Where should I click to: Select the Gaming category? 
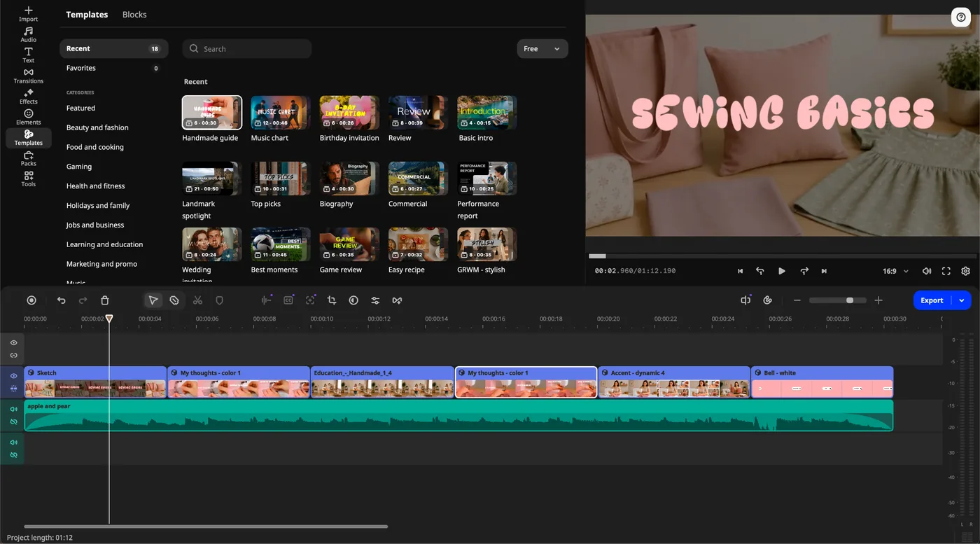(x=79, y=167)
